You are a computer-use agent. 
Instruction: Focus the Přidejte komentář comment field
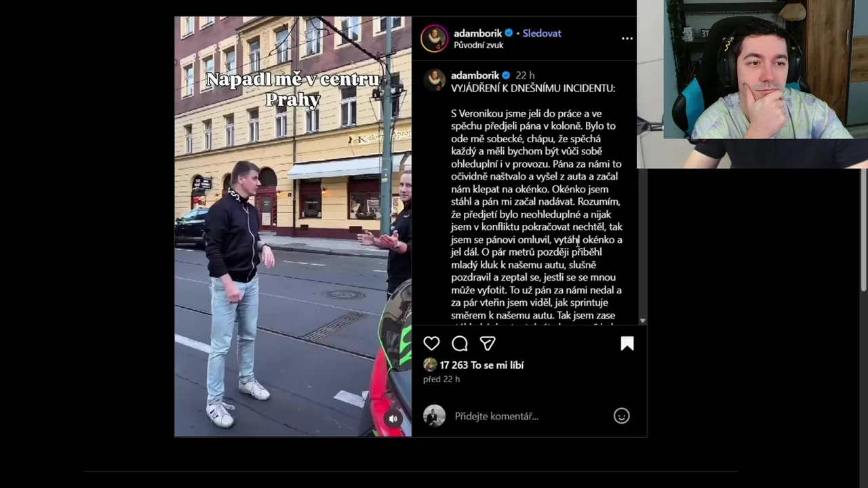click(x=529, y=416)
